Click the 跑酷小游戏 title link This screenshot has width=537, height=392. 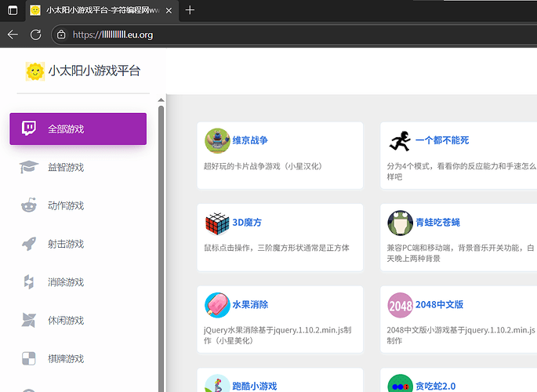click(x=255, y=386)
